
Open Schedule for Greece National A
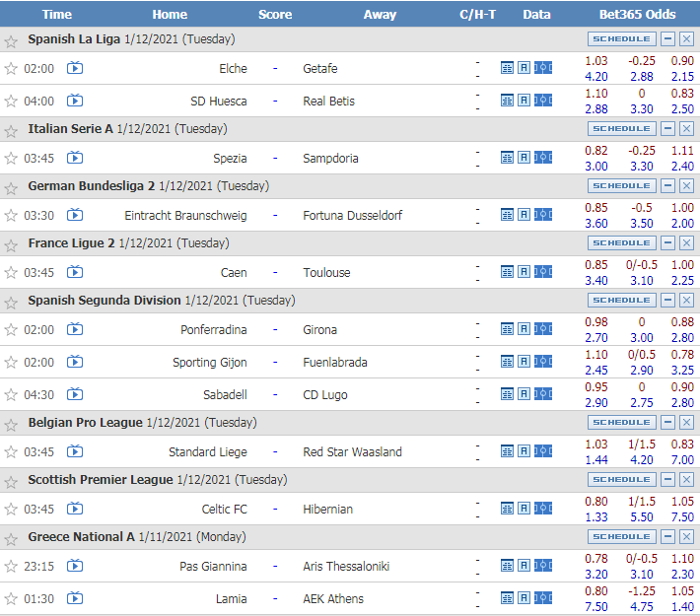click(622, 536)
